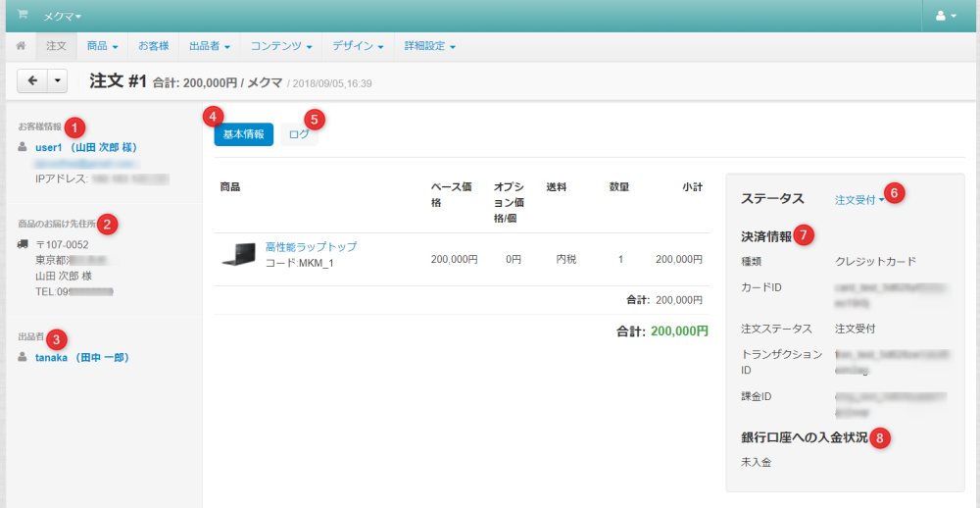The image size is (980, 508).
Task: Open the user account menu icon
Action: 946,17
